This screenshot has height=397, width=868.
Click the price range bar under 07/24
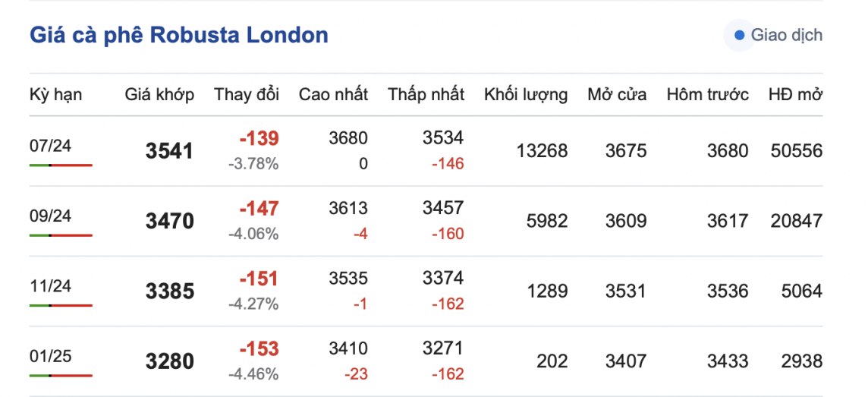tap(61, 165)
